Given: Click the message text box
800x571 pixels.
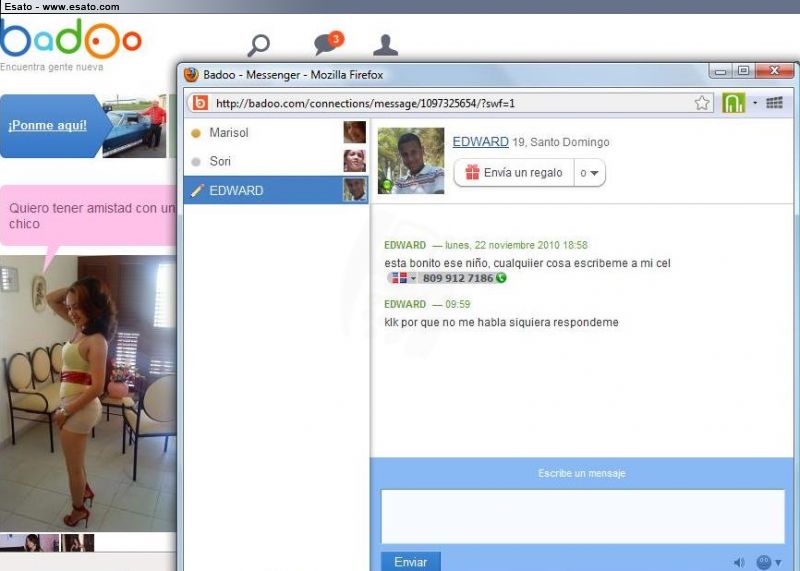Looking at the screenshot, I should (x=583, y=516).
